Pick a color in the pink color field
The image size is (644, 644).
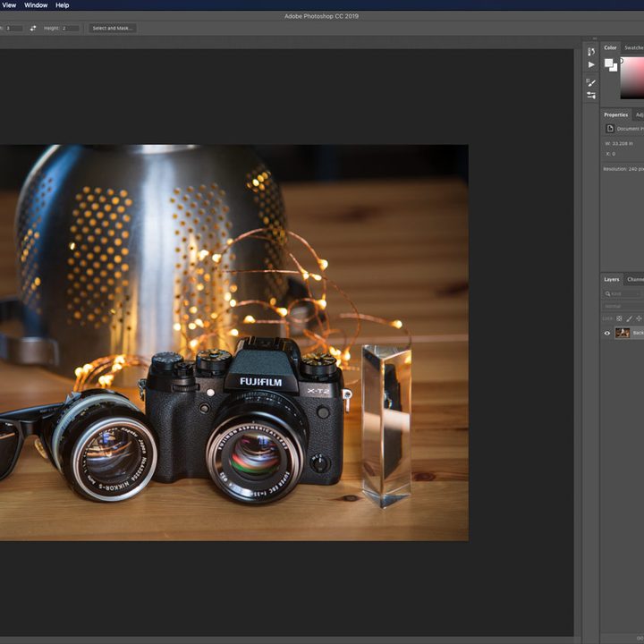[632, 78]
